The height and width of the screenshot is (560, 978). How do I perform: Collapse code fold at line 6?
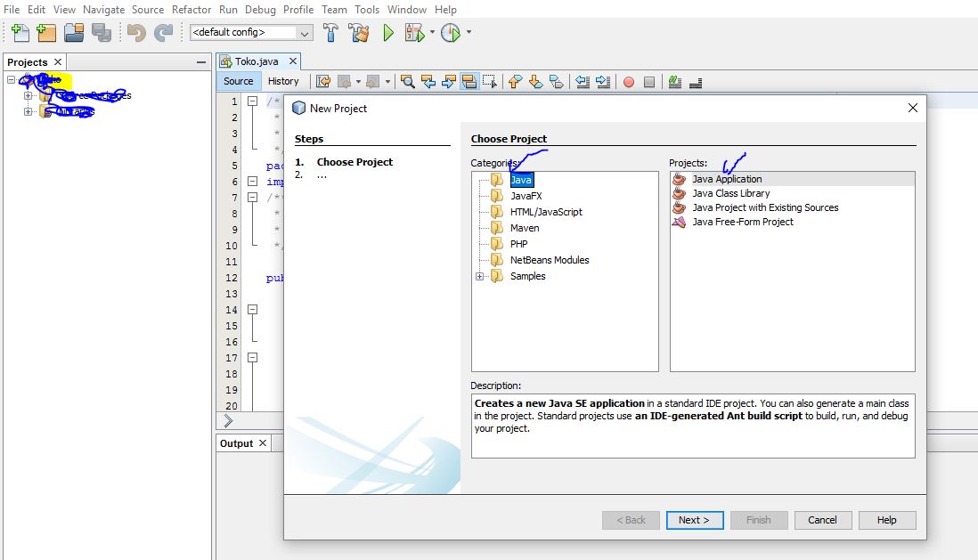click(254, 181)
